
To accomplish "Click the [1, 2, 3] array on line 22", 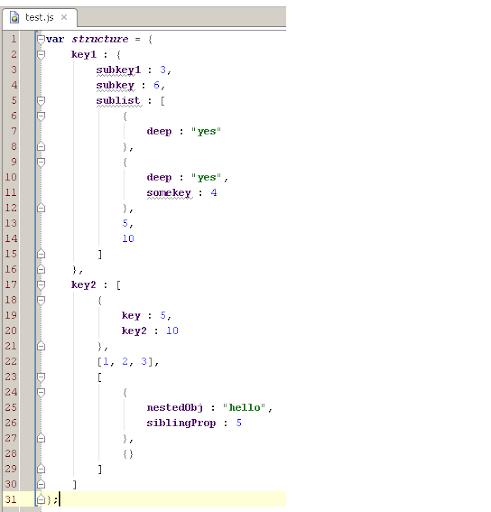I will coord(125,362).
